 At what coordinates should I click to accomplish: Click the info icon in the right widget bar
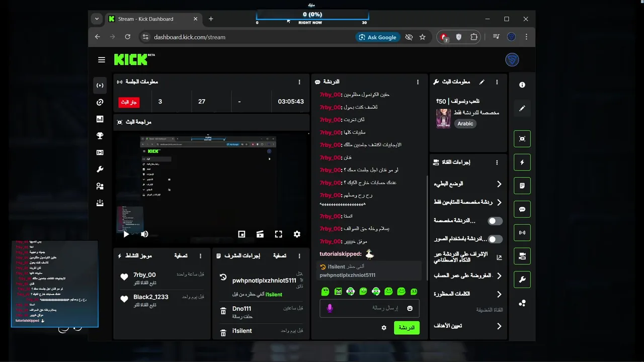522,84
